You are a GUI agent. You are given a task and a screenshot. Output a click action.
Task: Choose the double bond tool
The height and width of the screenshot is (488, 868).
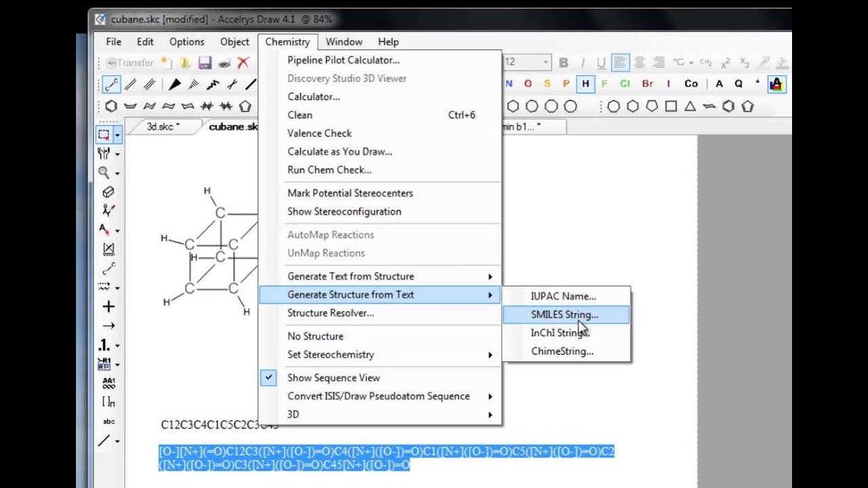130,85
